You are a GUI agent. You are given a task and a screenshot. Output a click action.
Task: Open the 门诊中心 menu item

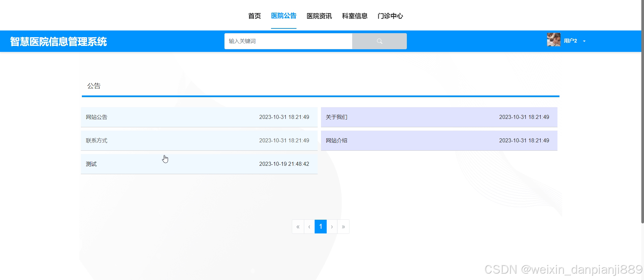tap(390, 16)
